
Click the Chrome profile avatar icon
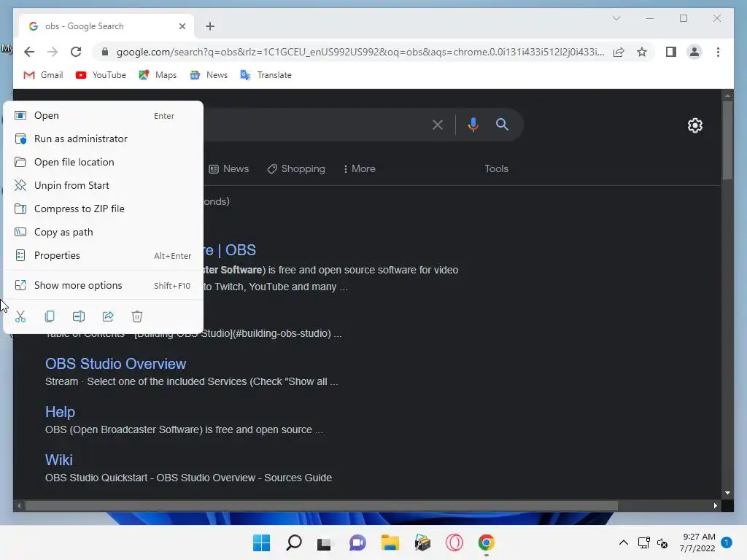(694, 52)
